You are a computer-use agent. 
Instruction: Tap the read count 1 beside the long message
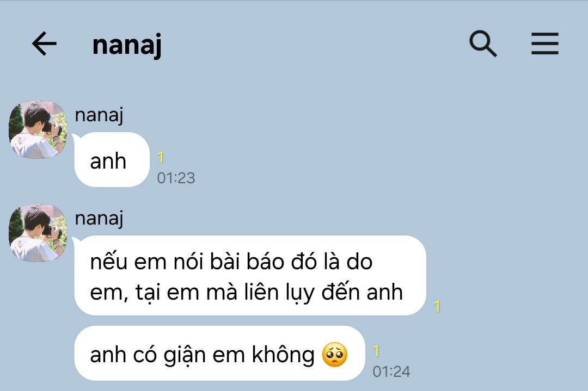pyautogui.click(x=437, y=307)
